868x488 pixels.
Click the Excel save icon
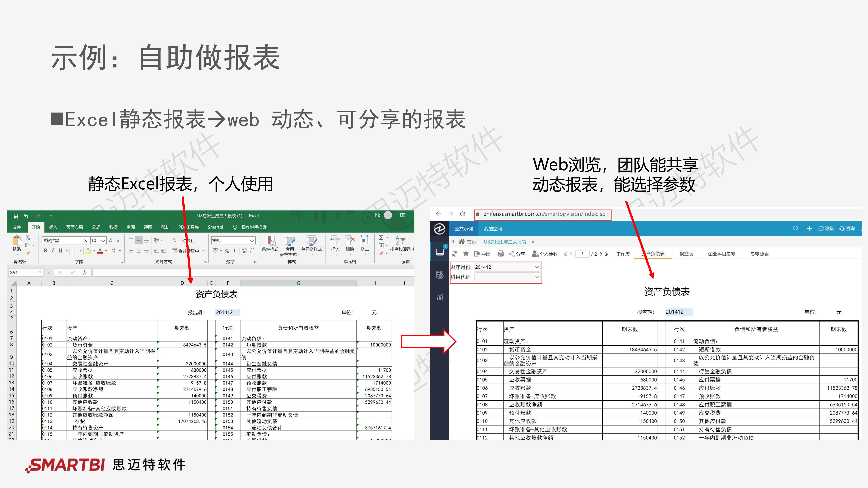[16, 216]
